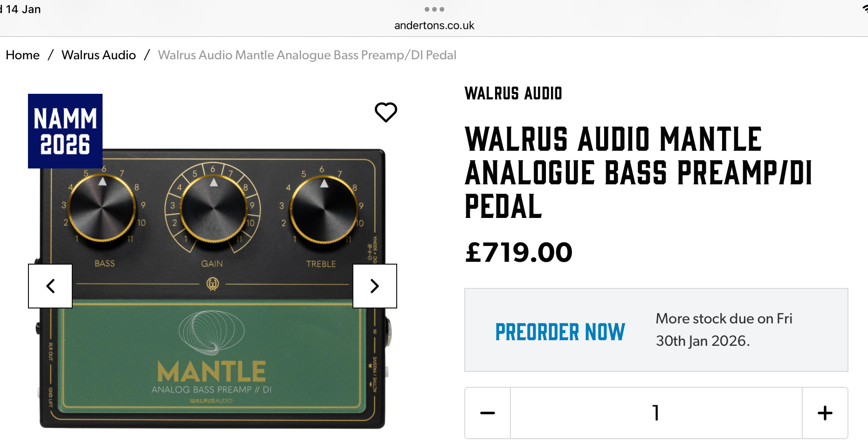Tap the 14 Jan date in status bar
868x441 pixels.
(22, 9)
